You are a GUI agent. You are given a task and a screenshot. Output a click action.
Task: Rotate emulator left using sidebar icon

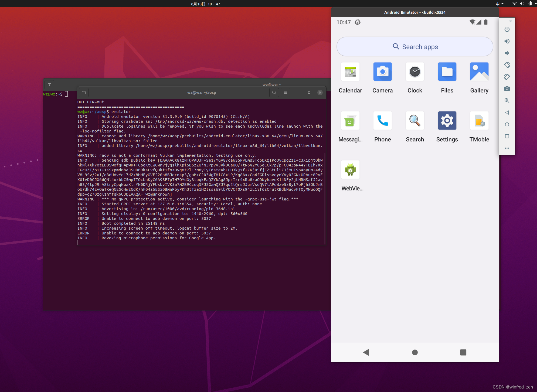[x=507, y=65]
